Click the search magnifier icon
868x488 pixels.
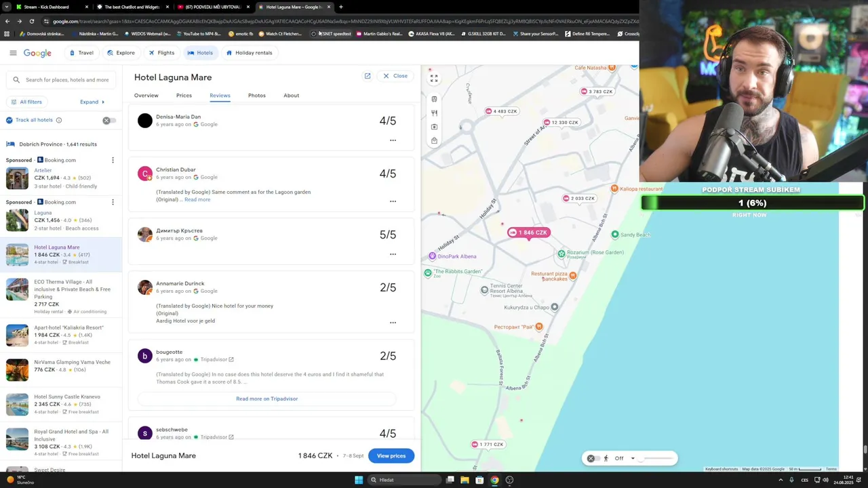[x=16, y=80]
